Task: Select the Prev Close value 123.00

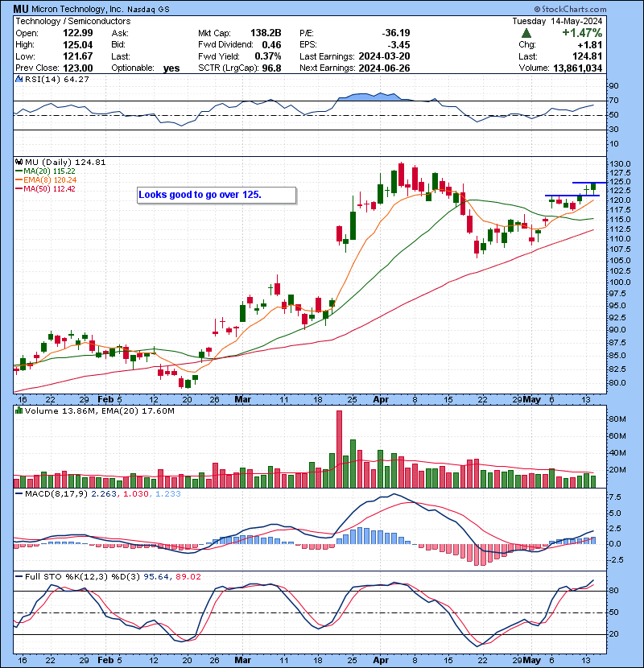Action: point(77,68)
